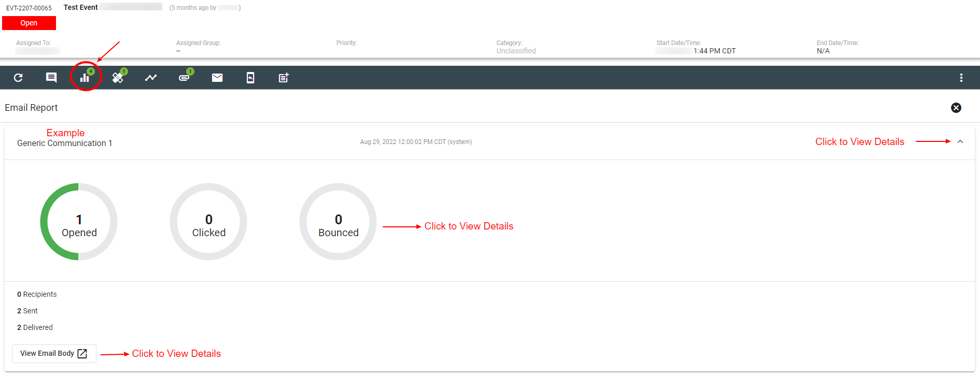The width and height of the screenshot is (980, 375).
Task: Click the mobile device share icon
Action: 250,78
